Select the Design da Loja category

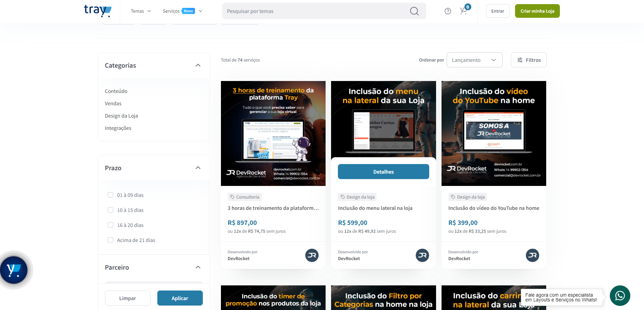click(x=121, y=116)
